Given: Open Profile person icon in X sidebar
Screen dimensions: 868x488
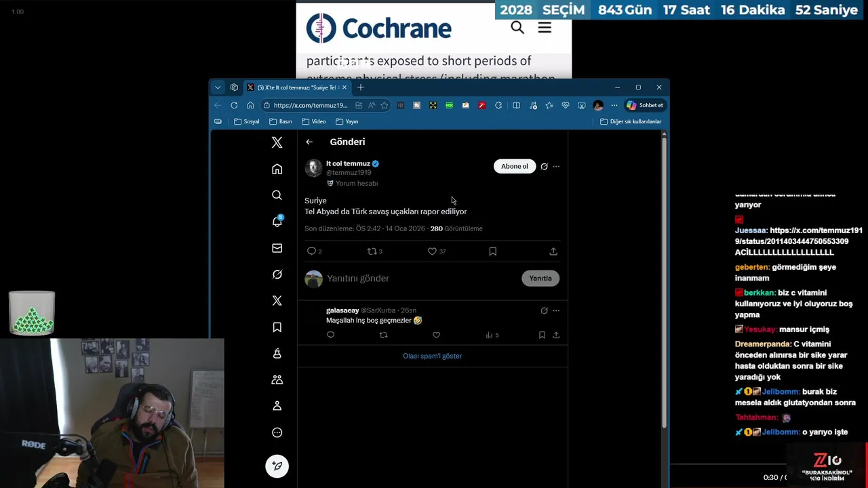Looking at the screenshot, I should tap(277, 406).
